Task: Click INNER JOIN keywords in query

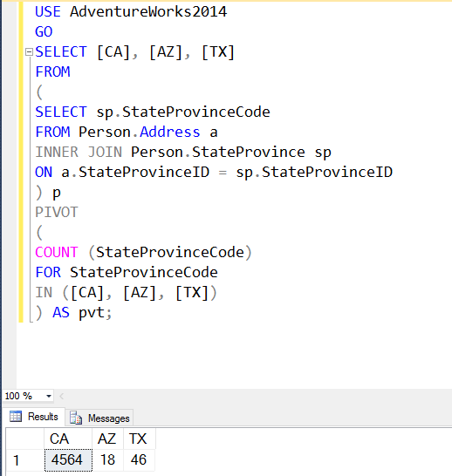Action: tap(79, 152)
